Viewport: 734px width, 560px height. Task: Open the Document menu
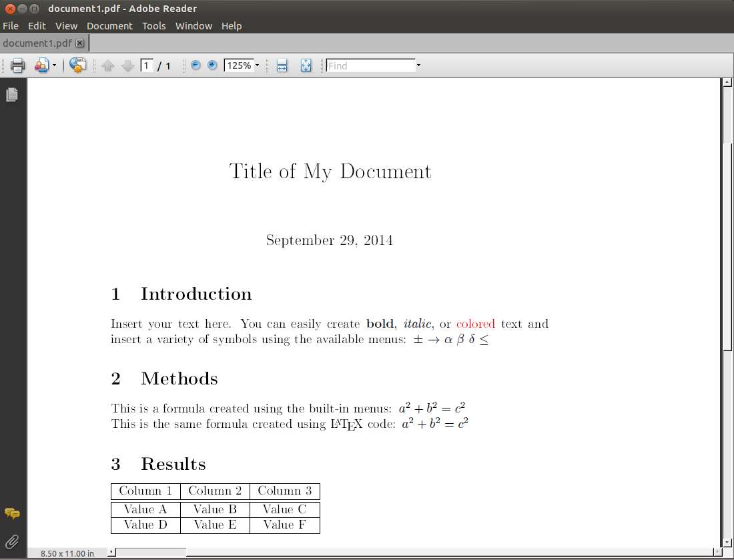pos(109,26)
